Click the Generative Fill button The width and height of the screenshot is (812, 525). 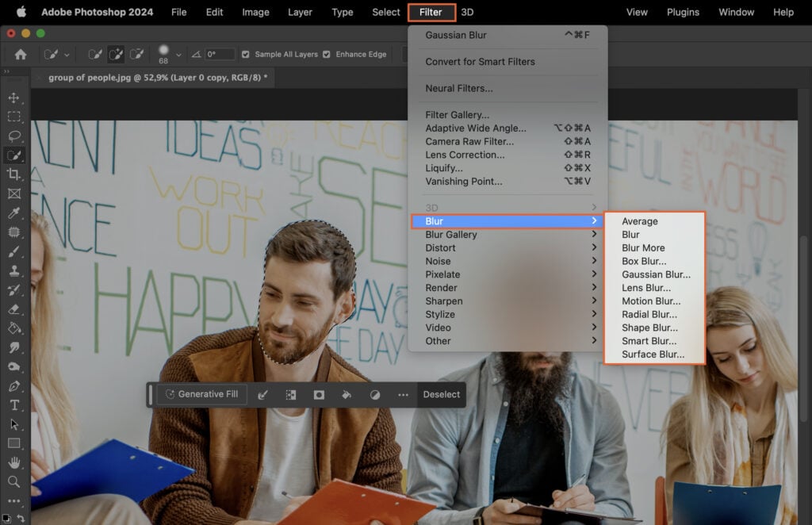point(201,394)
